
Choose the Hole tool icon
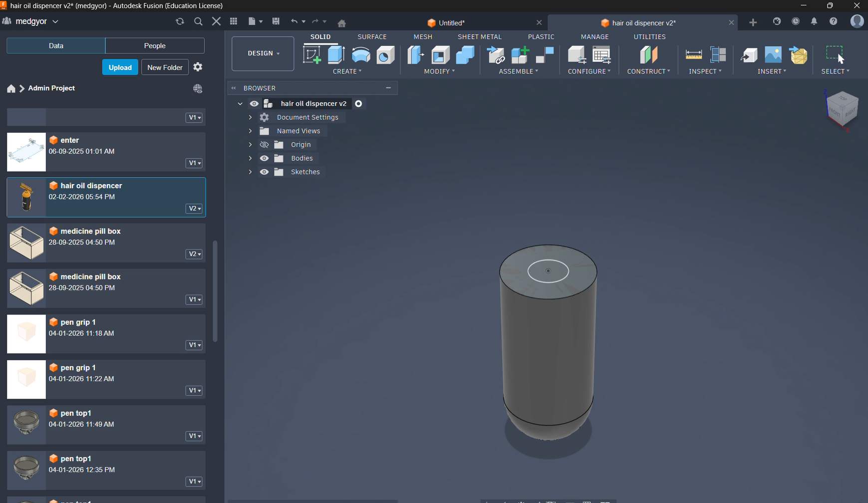click(385, 55)
